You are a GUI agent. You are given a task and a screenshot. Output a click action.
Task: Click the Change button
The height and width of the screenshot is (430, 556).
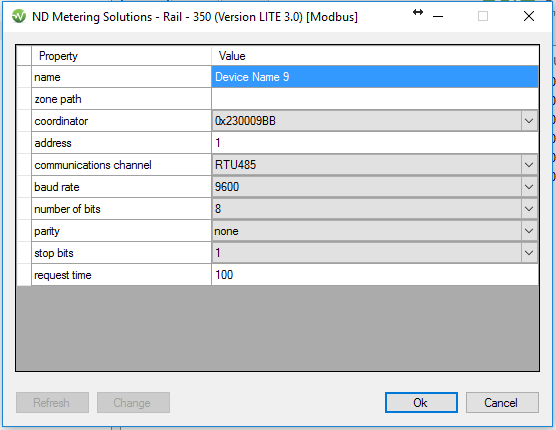point(133,402)
